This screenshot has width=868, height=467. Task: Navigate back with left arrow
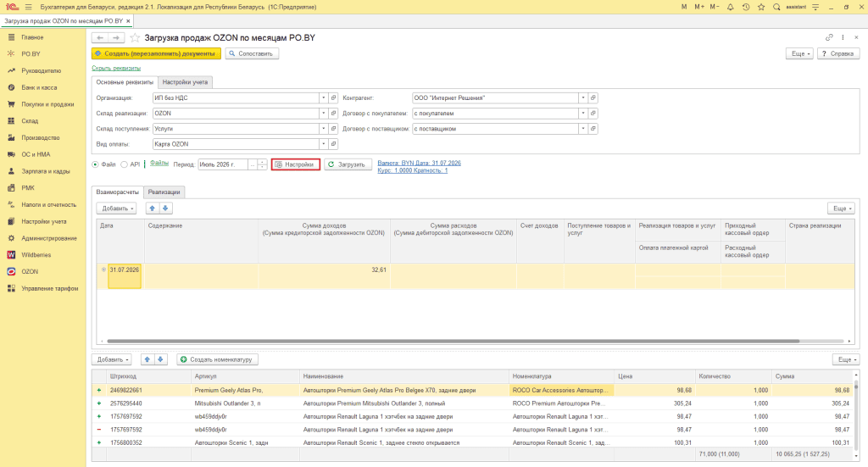pos(100,37)
